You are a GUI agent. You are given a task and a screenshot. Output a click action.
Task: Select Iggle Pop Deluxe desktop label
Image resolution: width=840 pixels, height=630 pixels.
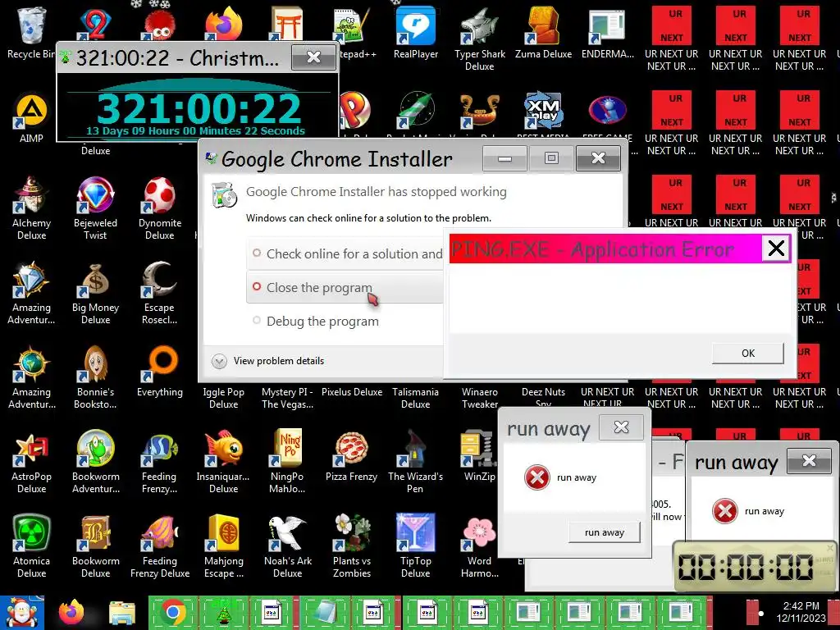[x=223, y=398]
